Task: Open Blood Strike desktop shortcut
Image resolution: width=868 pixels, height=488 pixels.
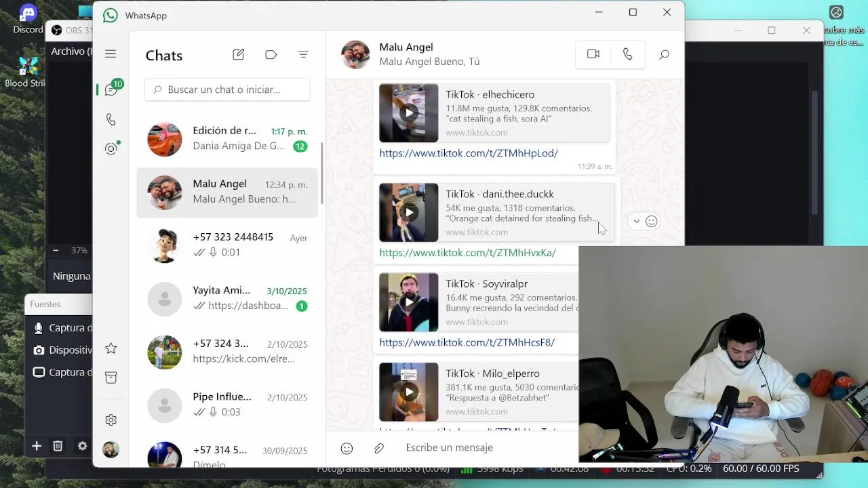Action: [x=26, y=72]
